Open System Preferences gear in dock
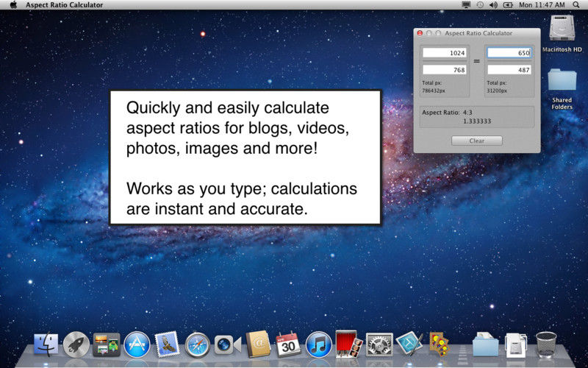This screenshot has width=588, height=368. [x=379, y=344]
